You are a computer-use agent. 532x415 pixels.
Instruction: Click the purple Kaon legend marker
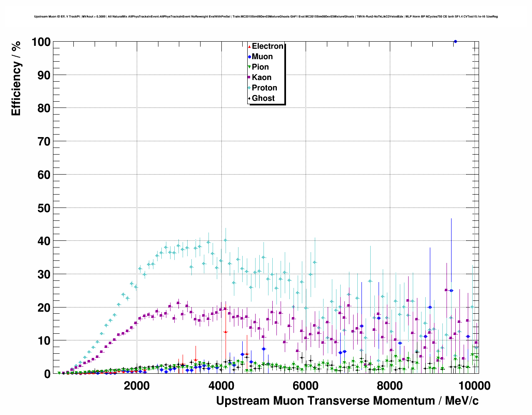coord(249,77)
